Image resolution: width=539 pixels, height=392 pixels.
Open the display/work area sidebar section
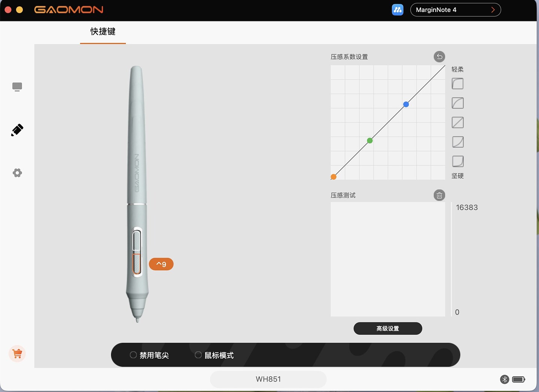(x=17, y=87)
